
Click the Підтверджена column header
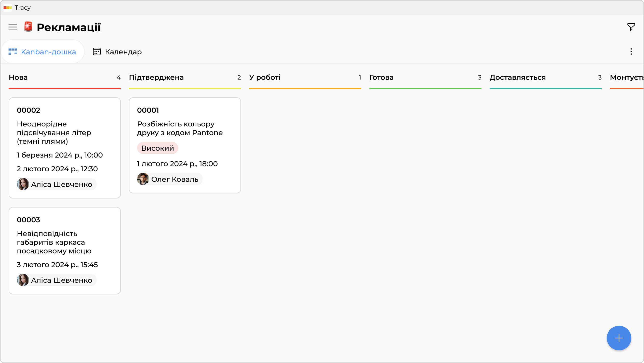156,77
